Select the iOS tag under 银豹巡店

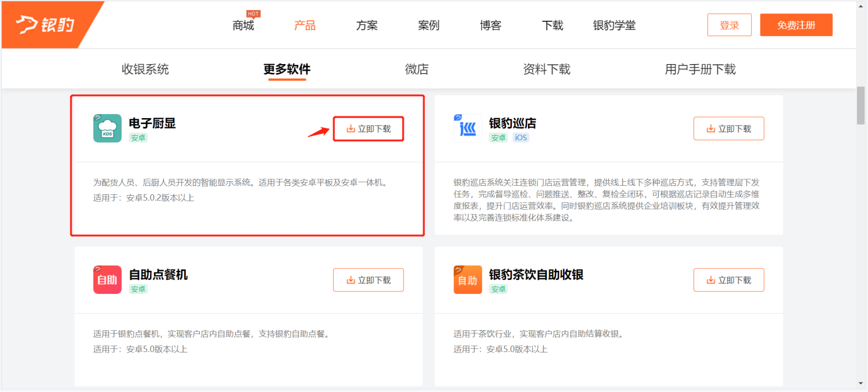(520, 138)
